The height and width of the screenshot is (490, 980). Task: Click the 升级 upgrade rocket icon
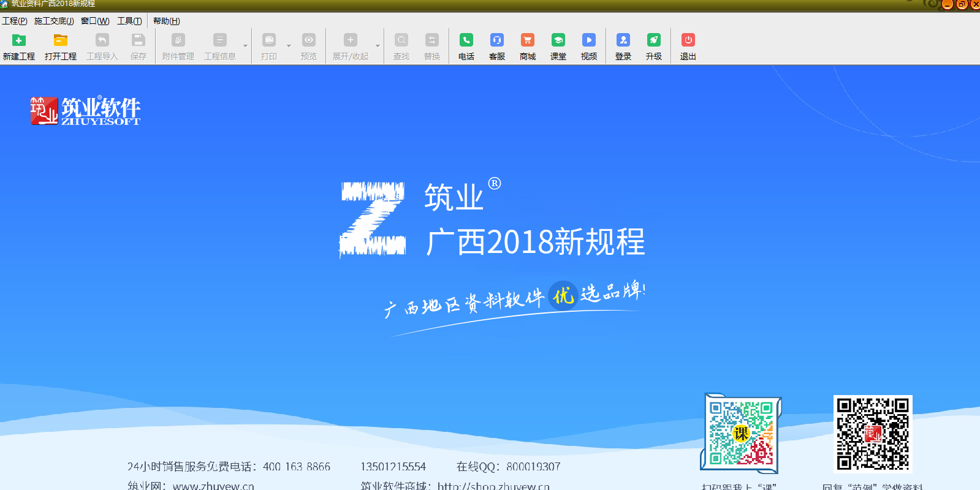coord(653,40)
